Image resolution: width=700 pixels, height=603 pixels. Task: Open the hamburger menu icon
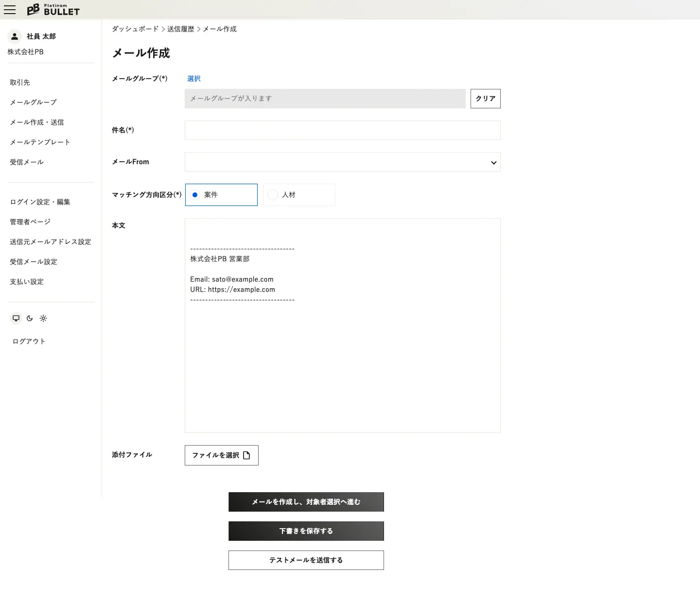click(10, 10)
